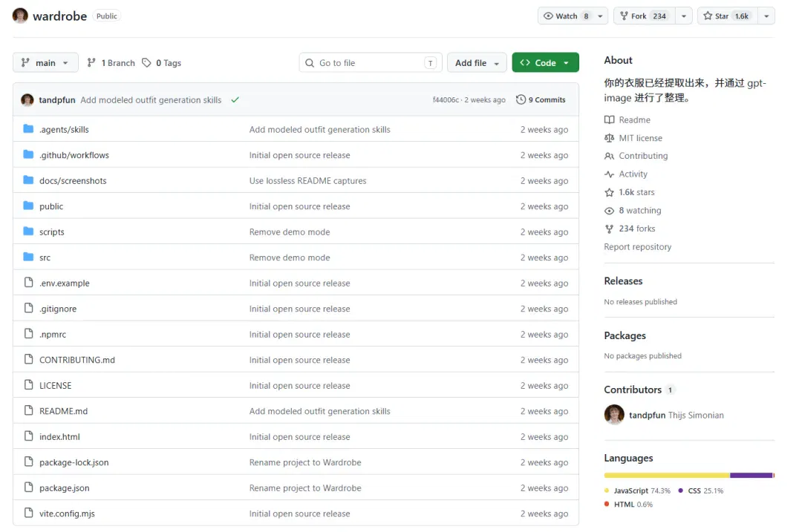Viewport: 802px width, 532px height.
Task: Open the Star lists dropdown arrow
Action: pyautogui.click(x=766, y=16)
